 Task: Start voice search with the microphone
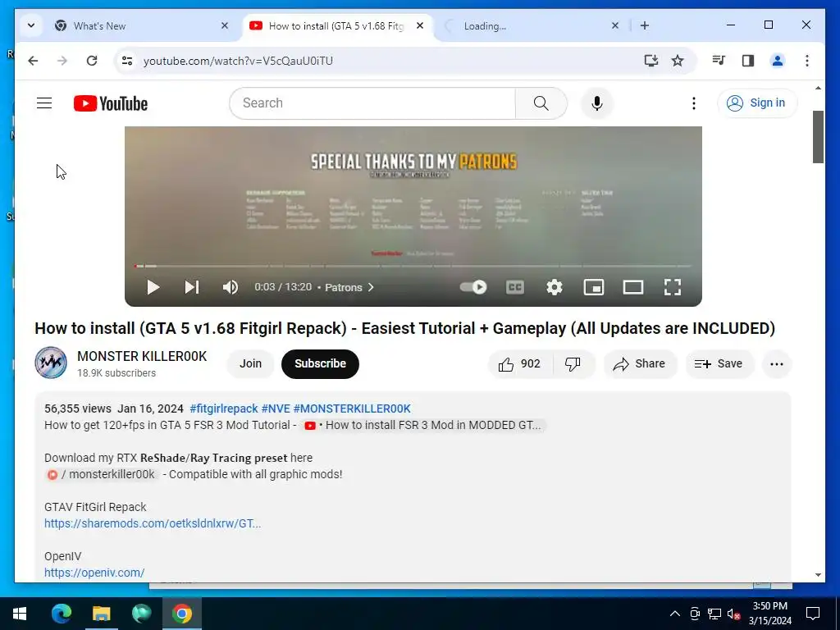[597, 103]
